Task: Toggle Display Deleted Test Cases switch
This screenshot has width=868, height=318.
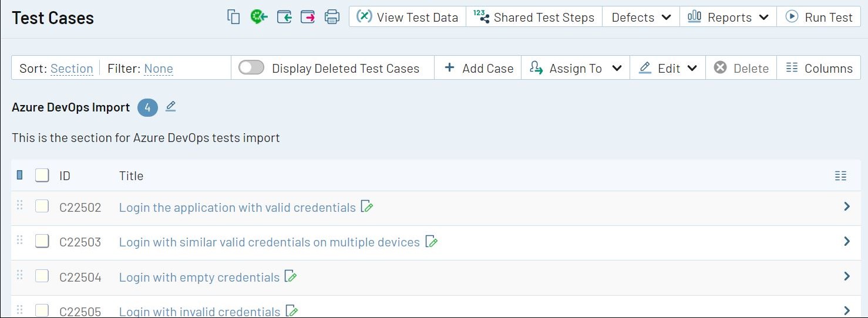Action: [251, 68]
